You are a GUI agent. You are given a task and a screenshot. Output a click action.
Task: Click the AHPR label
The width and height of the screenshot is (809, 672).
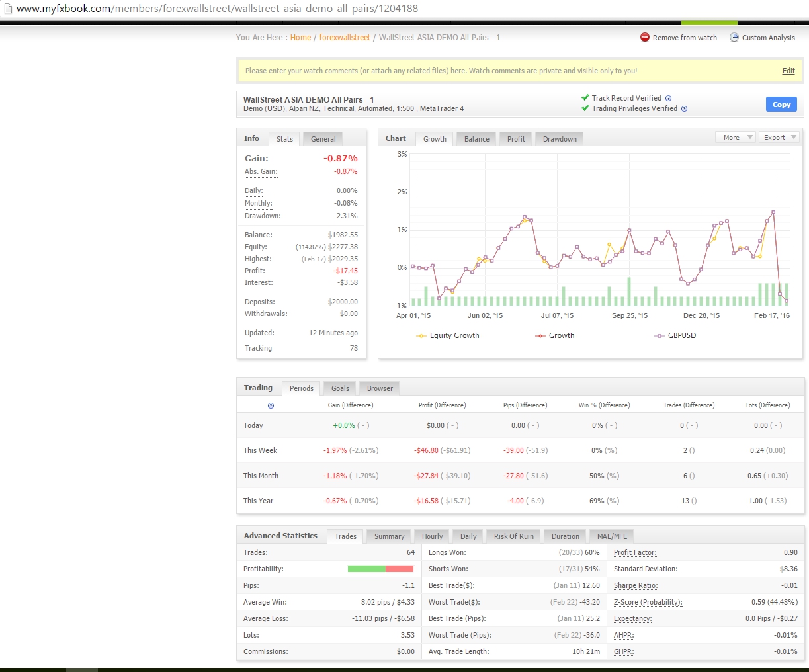[x=624, y=635]
